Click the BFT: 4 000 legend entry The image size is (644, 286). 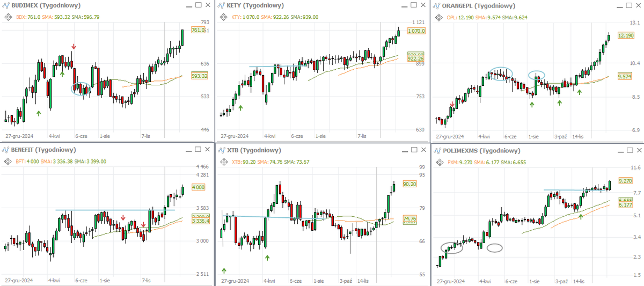tap(27, 160)
